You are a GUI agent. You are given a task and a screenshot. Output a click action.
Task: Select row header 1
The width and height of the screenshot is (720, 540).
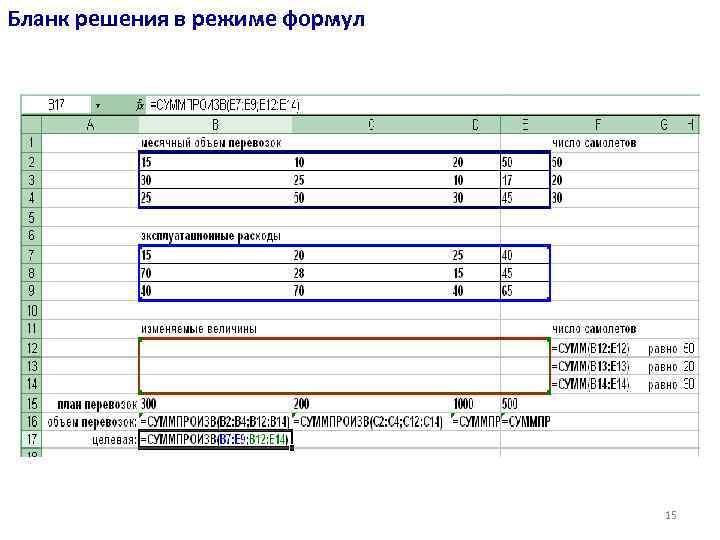pos(32,143)
